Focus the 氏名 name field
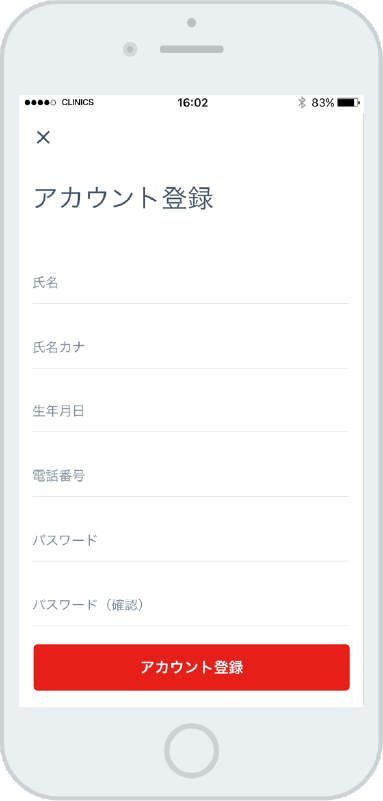This screenshot has height=801, width=383. pos(190,284)
